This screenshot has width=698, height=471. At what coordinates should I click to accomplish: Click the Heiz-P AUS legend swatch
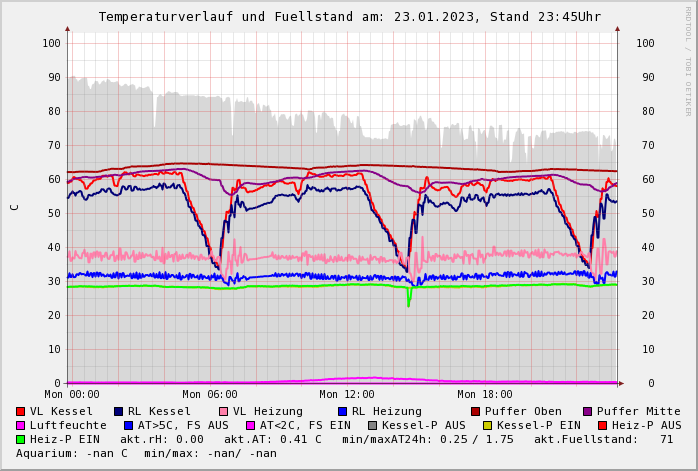coord(603,425)
